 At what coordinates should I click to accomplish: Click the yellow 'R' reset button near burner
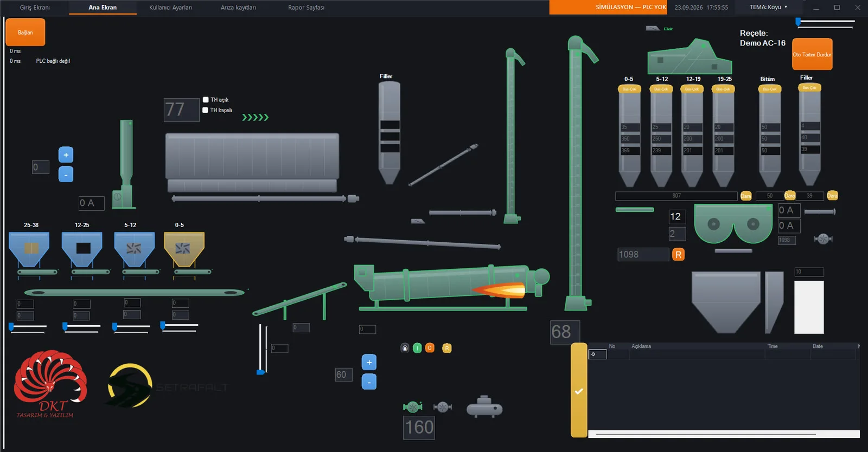447,348
